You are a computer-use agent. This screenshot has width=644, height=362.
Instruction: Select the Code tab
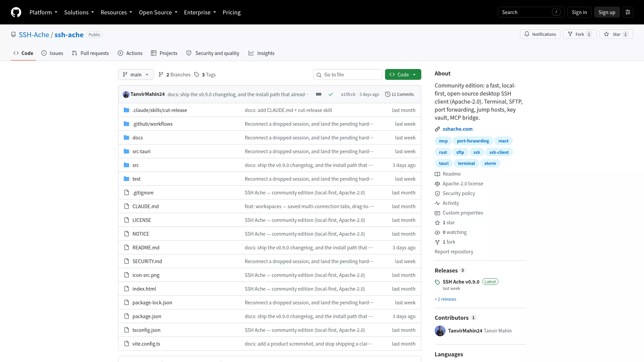pyautogui.click(x=23, y=53)
